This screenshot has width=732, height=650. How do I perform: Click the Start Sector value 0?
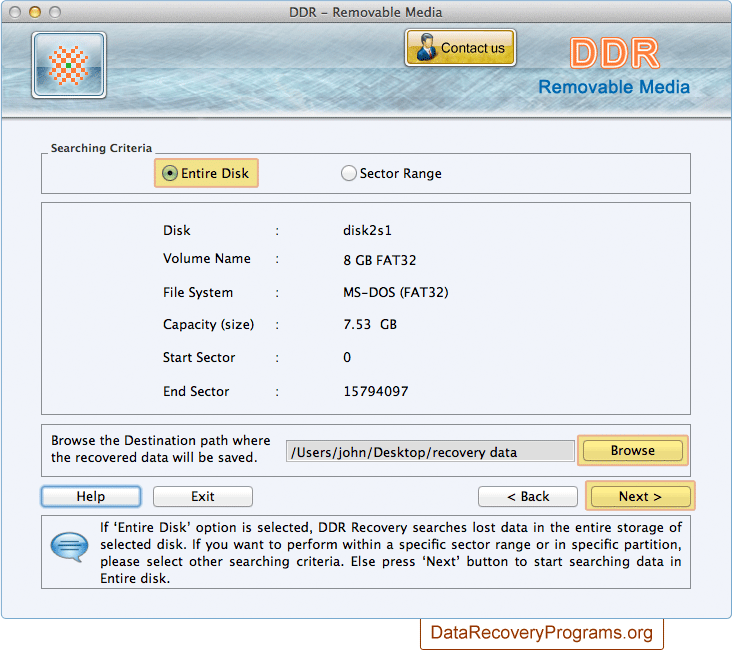click(x=347, y=358)
